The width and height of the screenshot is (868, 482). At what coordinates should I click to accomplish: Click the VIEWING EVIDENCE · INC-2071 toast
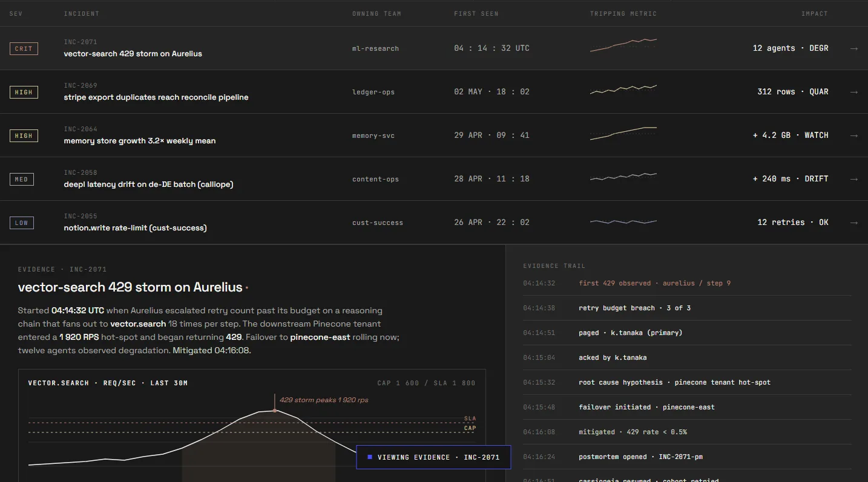(x=433, y=457)
